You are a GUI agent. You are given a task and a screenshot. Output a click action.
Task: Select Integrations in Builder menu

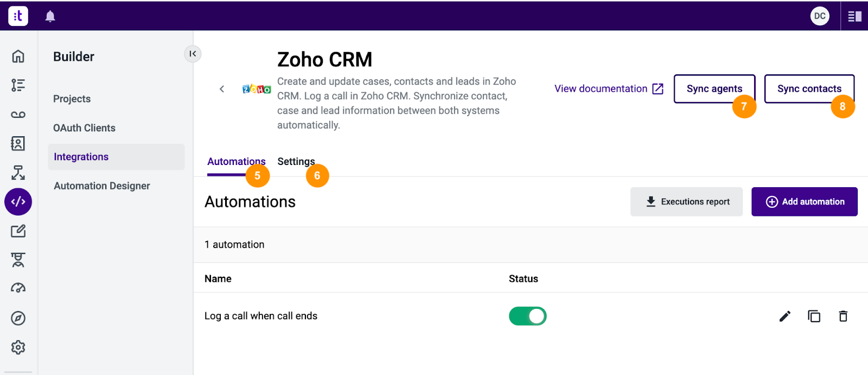(x=116, y=157)
